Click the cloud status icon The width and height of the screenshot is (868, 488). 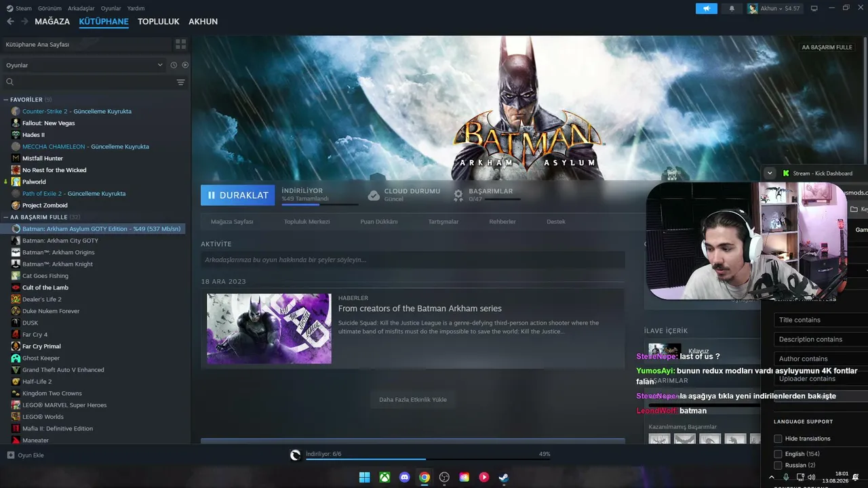coord(374,195)
